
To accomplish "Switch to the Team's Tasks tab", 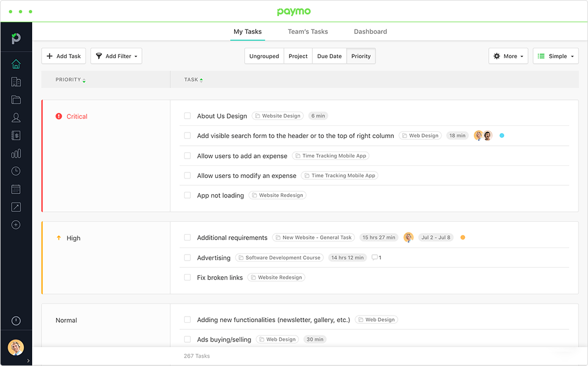I will coord(308,32).
